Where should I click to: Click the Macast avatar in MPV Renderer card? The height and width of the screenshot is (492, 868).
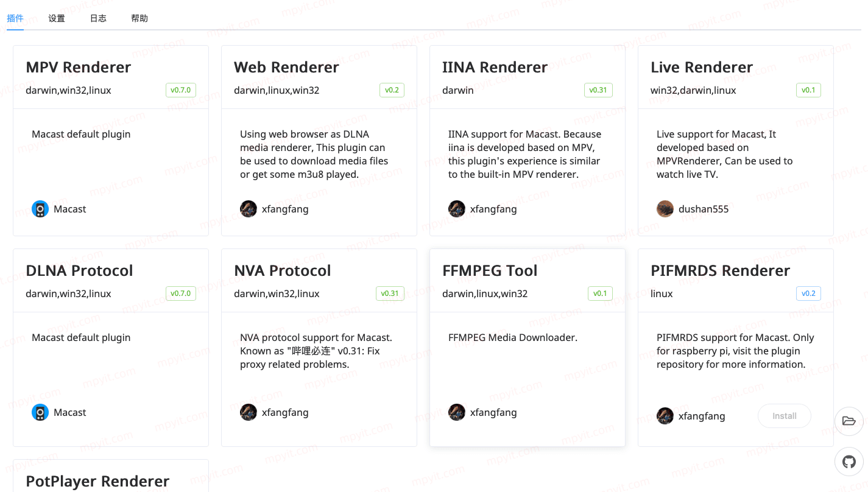click(40, 209)
